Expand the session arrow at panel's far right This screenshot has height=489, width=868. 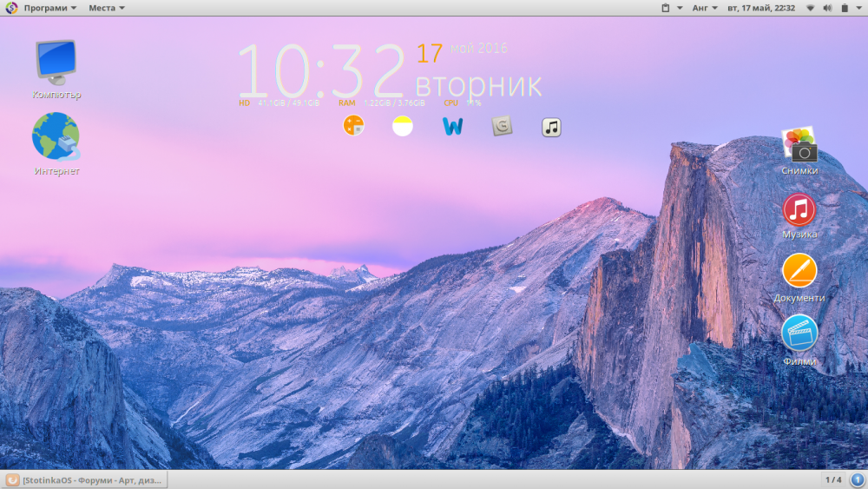(x=858, y=8)
